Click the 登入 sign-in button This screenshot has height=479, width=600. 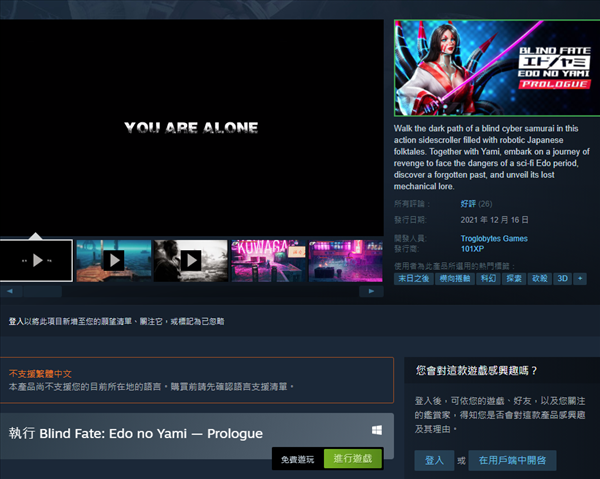pyautogui.click(x=434, y=460)
